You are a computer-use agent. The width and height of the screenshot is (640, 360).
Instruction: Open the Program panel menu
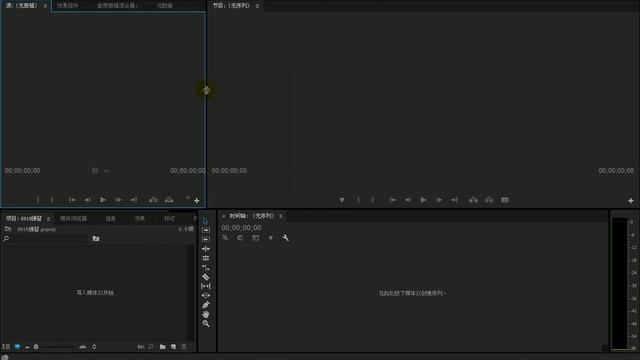(257, 6)
